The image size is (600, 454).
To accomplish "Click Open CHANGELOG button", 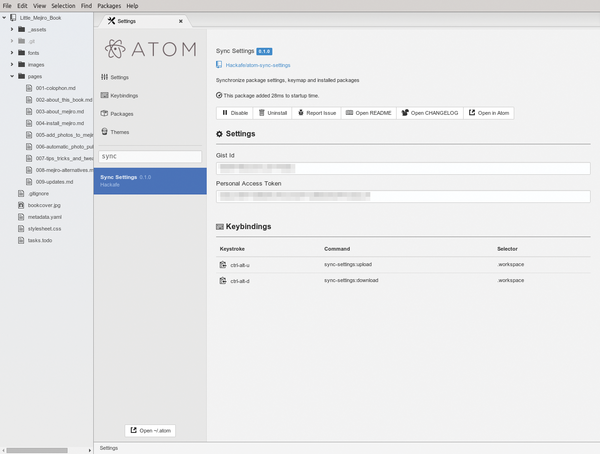I will 430,113.
